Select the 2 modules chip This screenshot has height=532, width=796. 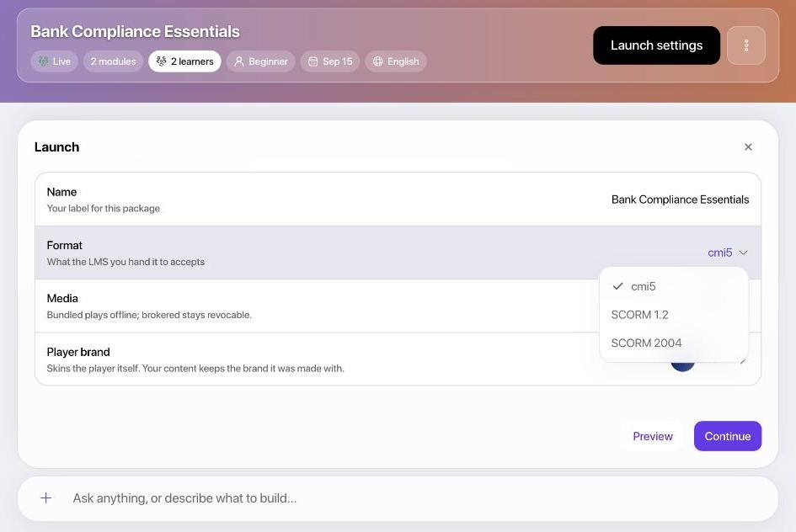coord(113,61)
